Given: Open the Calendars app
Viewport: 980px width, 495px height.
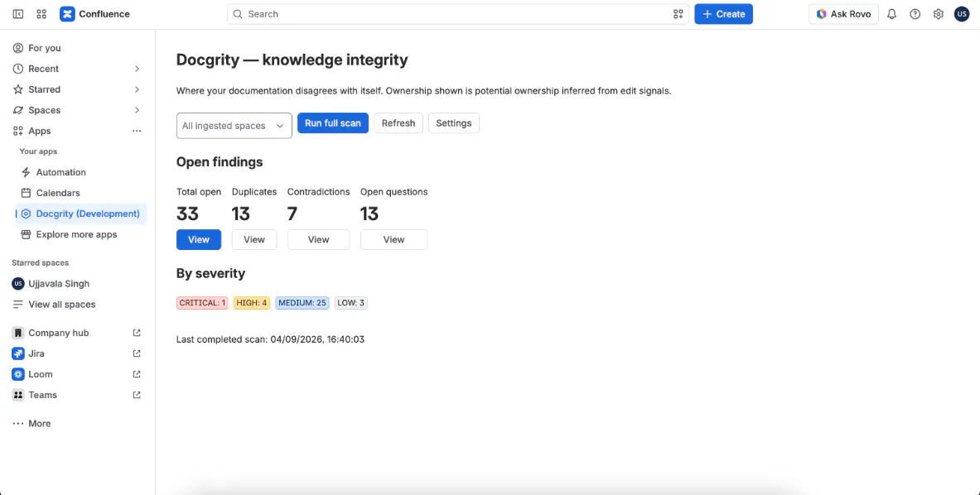Looking at the screenshot, I should click(57, 193).
